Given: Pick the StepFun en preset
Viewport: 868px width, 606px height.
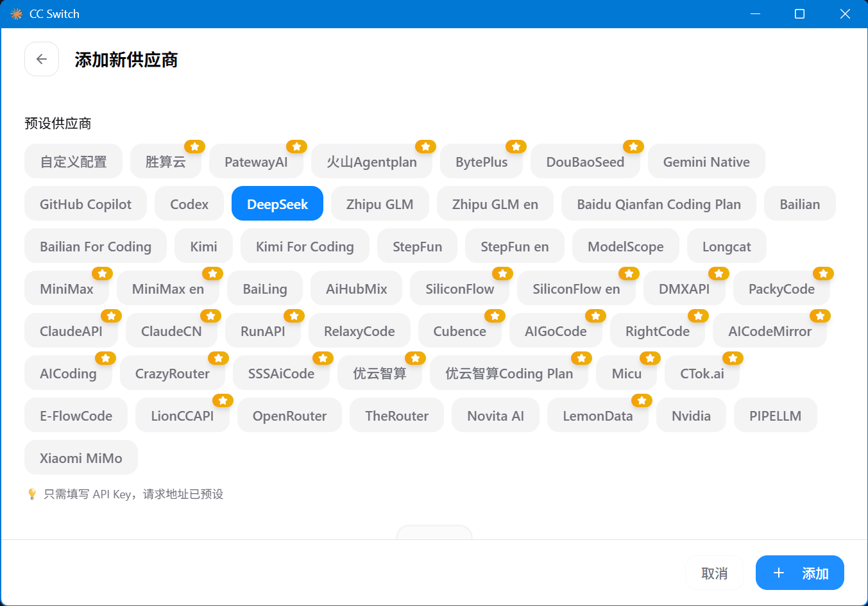Looking at the screenshot, I should coord(515,246).
